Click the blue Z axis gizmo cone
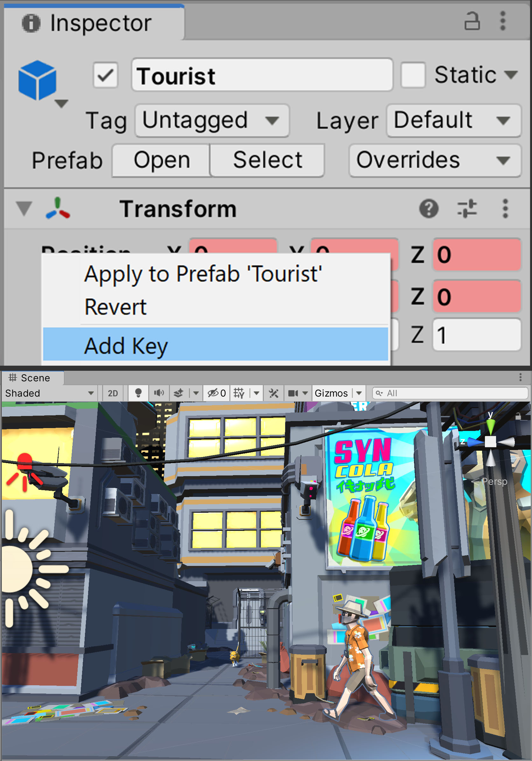The width and height of the screenshot is (532, 761). 475,442
